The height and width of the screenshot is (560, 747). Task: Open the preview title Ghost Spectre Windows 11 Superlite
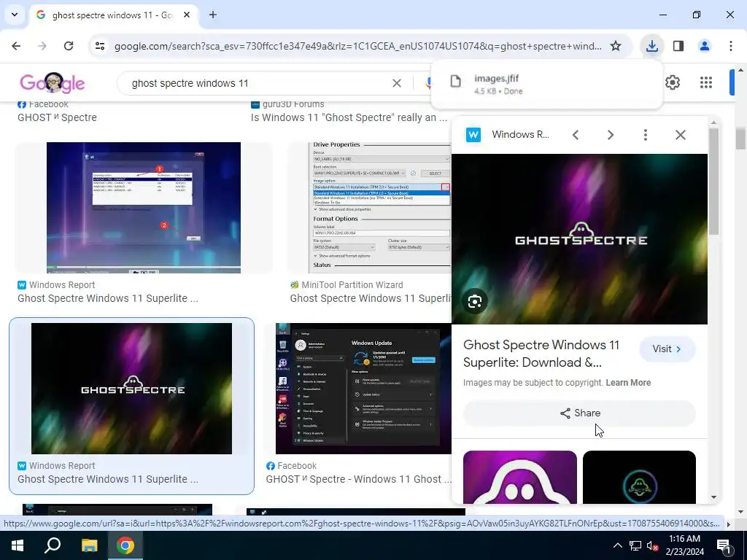point(541,354)
